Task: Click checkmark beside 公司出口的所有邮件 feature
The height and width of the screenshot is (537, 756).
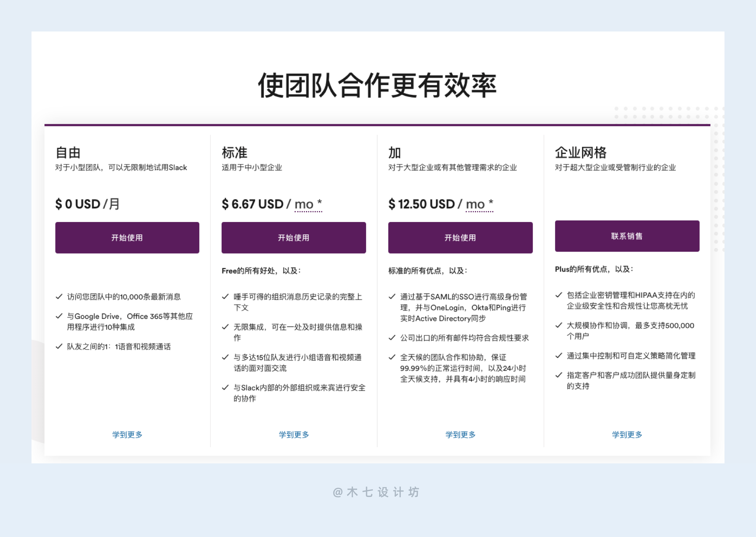Action: tap(392, 337)
